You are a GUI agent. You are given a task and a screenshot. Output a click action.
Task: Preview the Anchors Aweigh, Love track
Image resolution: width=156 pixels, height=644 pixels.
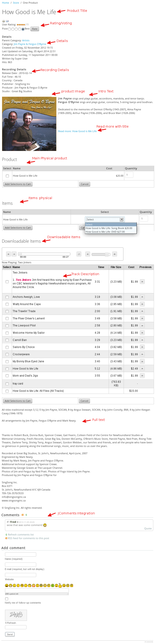point(142,297)
